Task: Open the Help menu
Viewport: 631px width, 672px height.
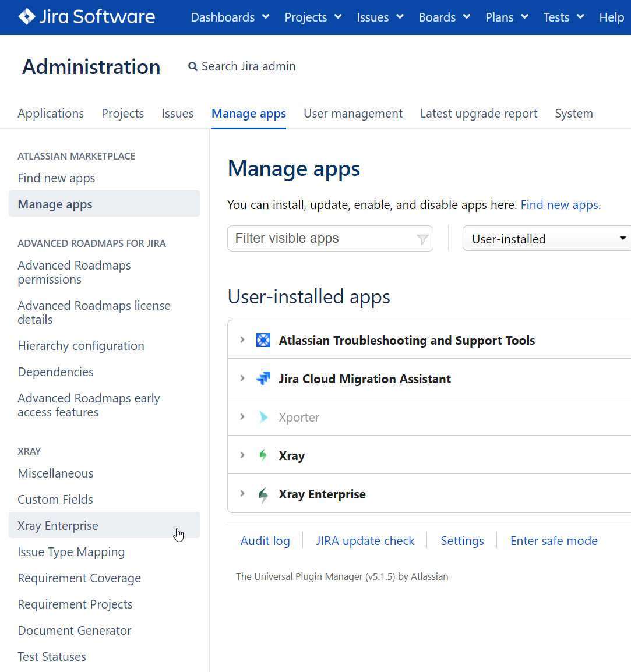Action: [x=612, y=17]
